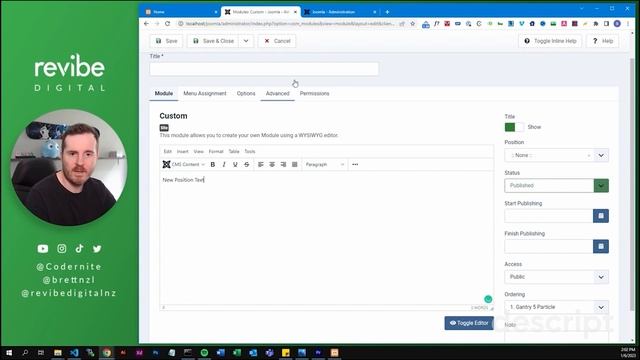This screenshot has width=640, height=360.
Task: Click the Save & Close button
Action: (x=213, y=41)
